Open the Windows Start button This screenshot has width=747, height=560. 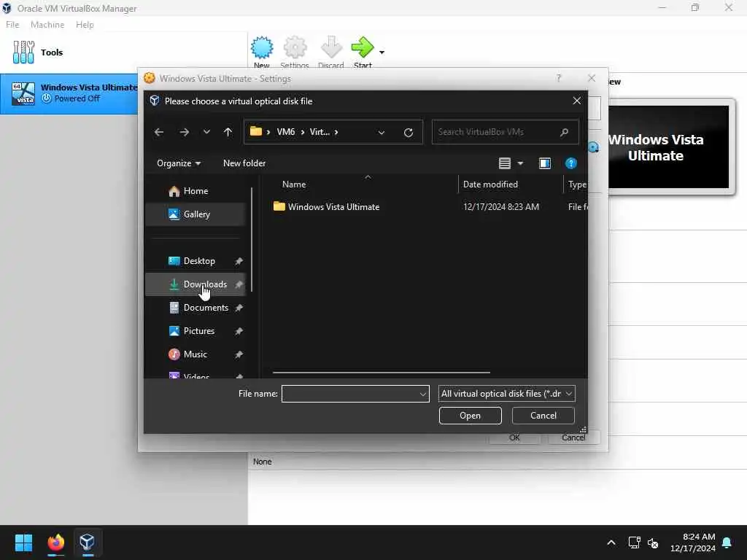(x=23, y=542)
